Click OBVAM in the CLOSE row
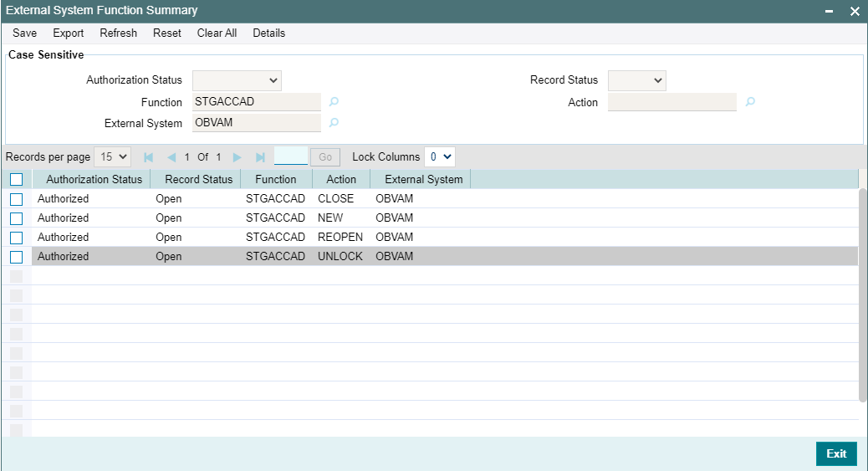 (x=395, y=198)
